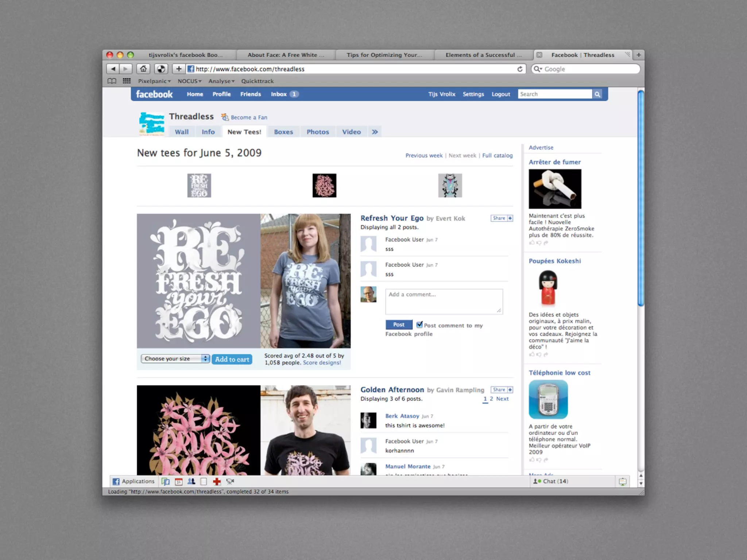Switch to the Photos tab
This screenshot has height=560, width=747.
(x=318, y=132)
